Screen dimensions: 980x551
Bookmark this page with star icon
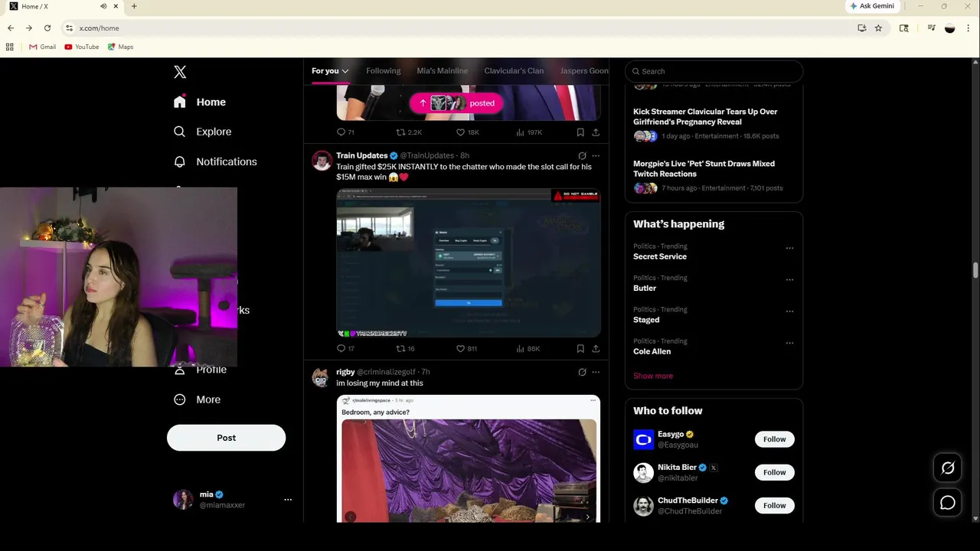[878, 28]
